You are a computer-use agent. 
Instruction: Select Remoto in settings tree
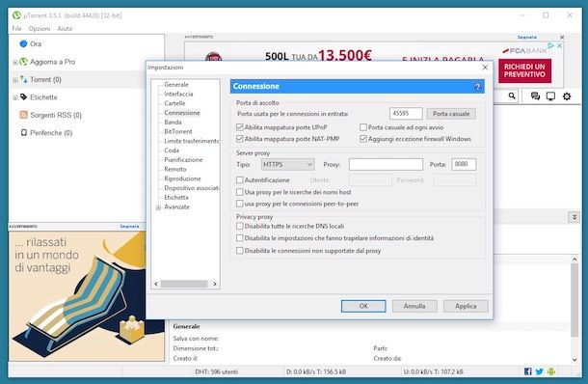[x=175, y=169]
